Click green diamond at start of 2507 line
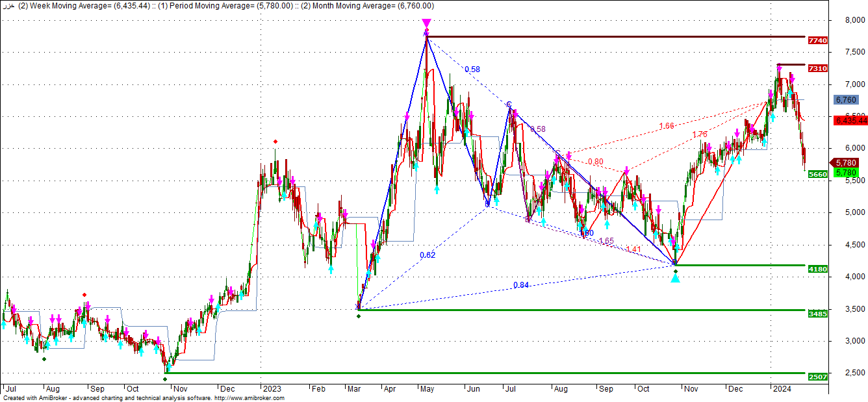 pos(165,379)
